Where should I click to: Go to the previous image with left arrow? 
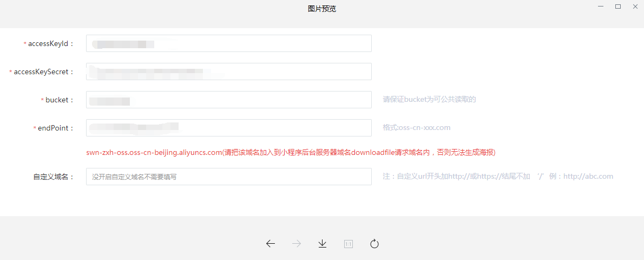click(x=271, y=244)
